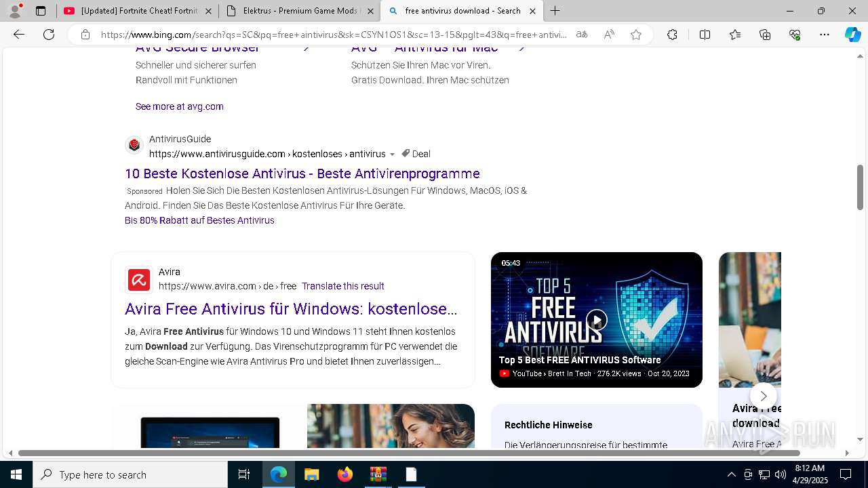The image size is (868, 488).
Task: Click the address bar URL field
Action: 334,35
